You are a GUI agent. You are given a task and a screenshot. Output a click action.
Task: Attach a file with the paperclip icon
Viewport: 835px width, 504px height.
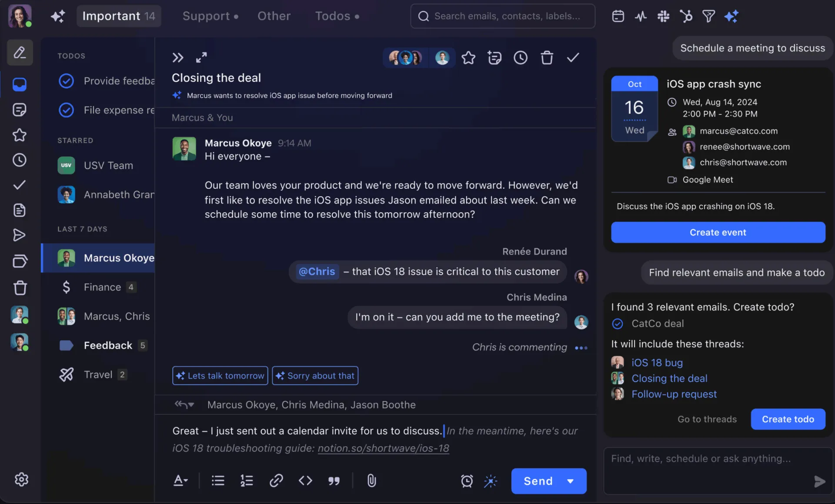point(371,481)
